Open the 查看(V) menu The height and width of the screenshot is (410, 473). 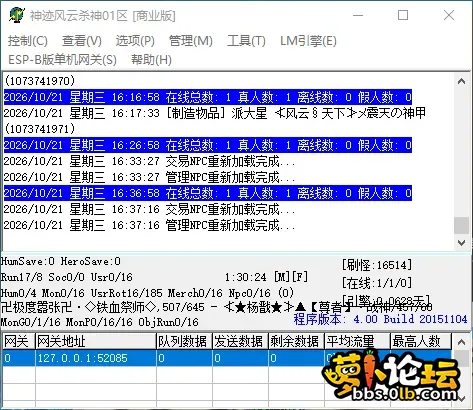[82, 41]
